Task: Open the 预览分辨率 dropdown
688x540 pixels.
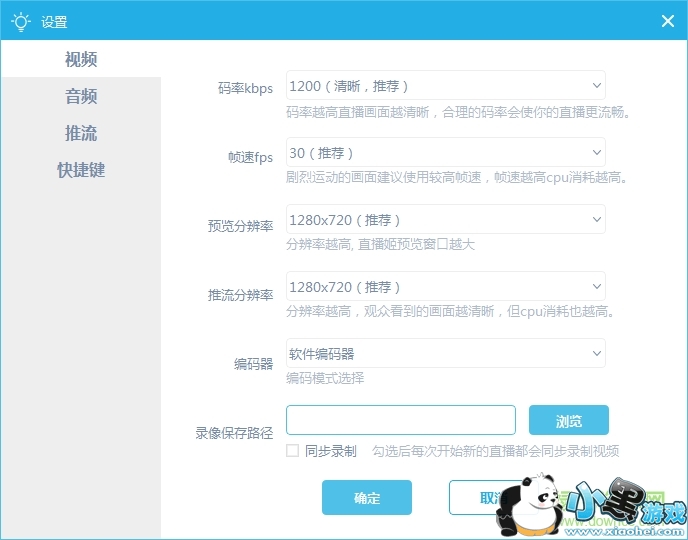Action: pyautogui.click(x=446, y=219)
